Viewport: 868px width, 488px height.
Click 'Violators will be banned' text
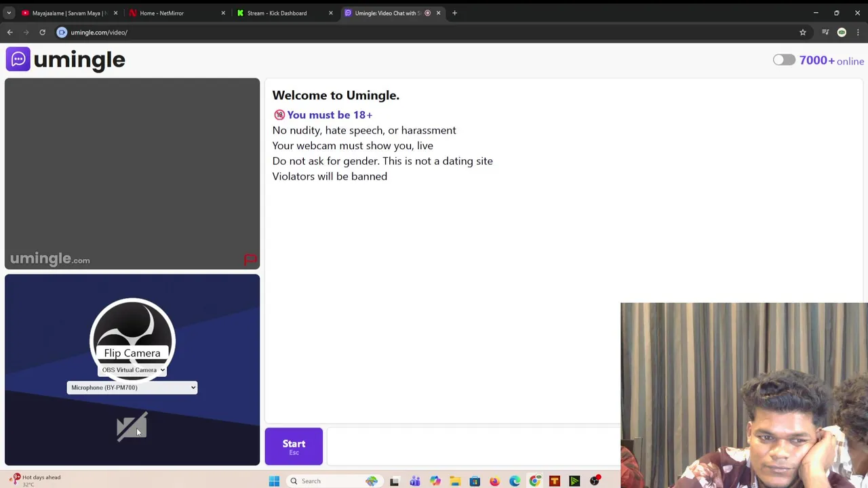(x=330, y=176)
